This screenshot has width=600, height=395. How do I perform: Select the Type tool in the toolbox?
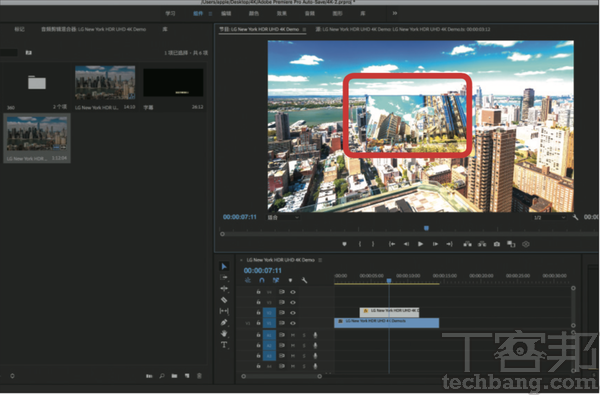click(224, 345)
